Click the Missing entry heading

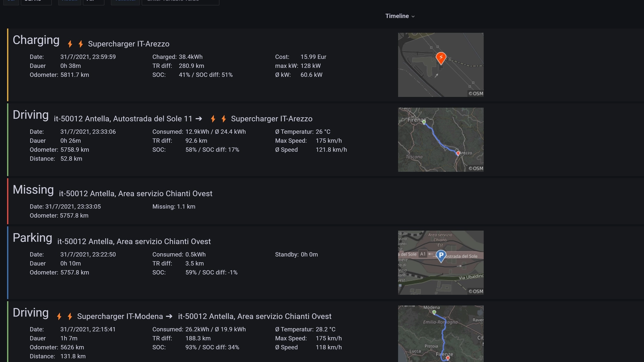click(x=33, y=190)
